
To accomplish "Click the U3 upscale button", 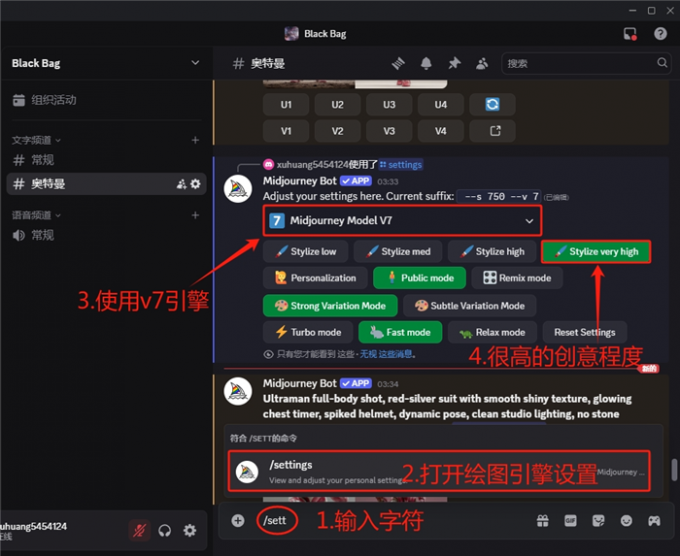I will tap(389, 105).
